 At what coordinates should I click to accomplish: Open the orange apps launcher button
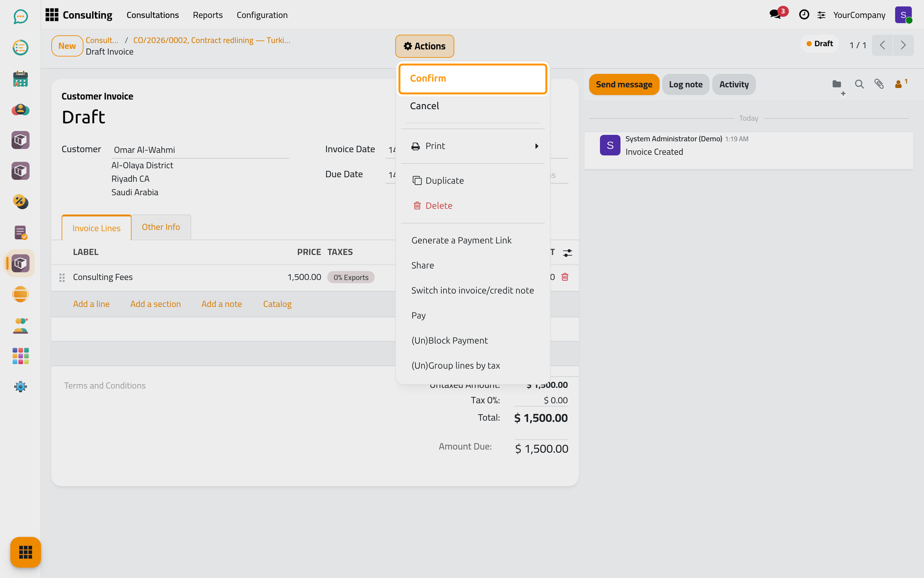[x=26, y=552]
